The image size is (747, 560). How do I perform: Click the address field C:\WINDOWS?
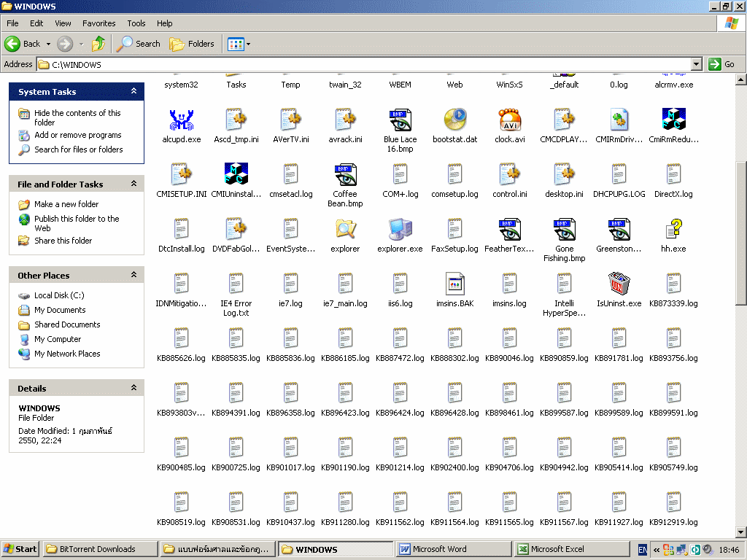(x=365, y=64)
